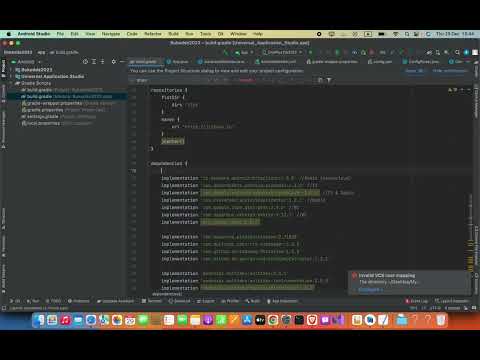Image resolution: width=480 pixels, height=360 pixels.
Task: Hide the Project panel with minus icon
Action: (x=122, y=62)
